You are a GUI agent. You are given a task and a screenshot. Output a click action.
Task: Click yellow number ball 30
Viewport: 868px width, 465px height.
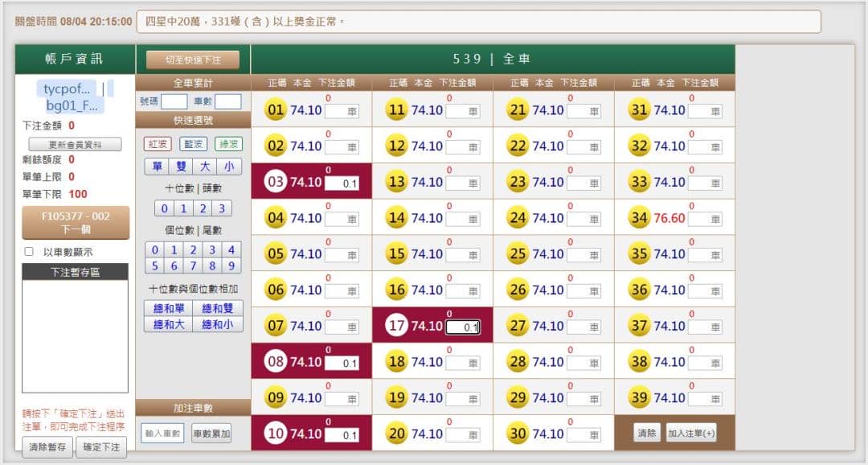[x=518, y=434]
